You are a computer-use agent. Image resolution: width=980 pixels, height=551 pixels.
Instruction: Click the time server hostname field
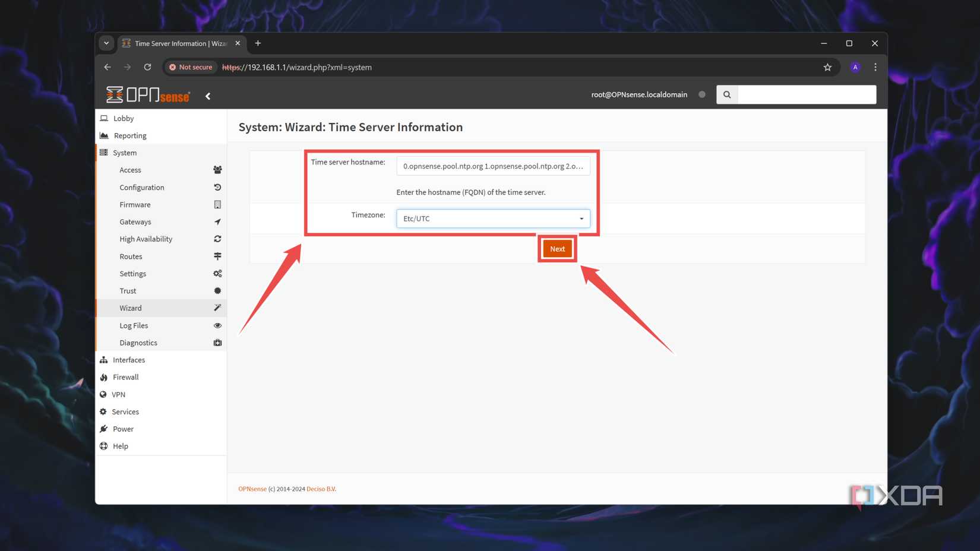coord(493,166)
